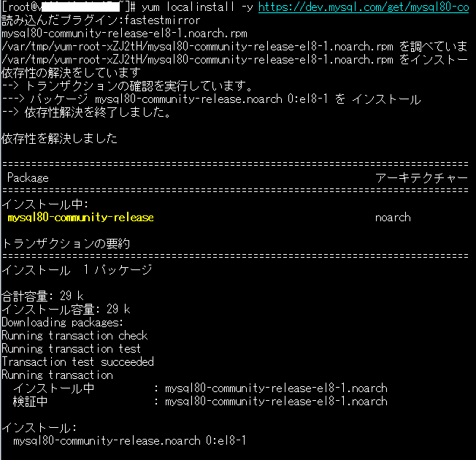The height and width of the screenshot is (460, 476).
Task: Click the 'インストール 1 パッケージ' summary line
Action: (77, 269)
